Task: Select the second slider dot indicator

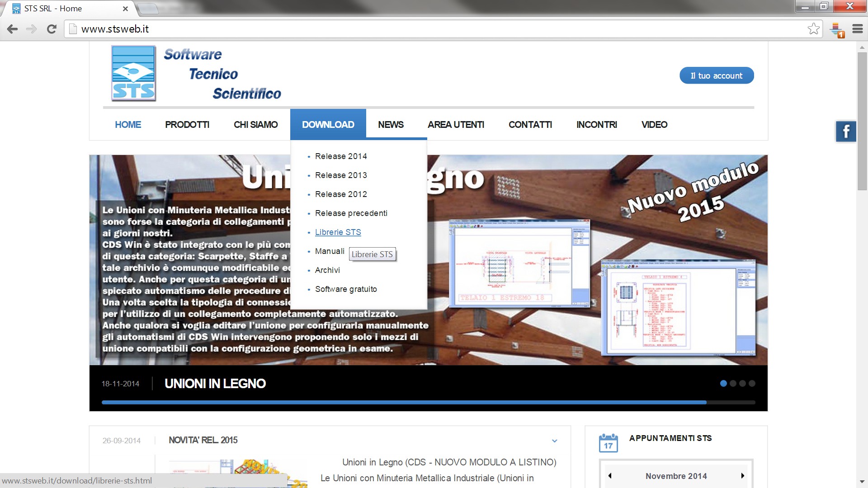Action: coord(733,383)
